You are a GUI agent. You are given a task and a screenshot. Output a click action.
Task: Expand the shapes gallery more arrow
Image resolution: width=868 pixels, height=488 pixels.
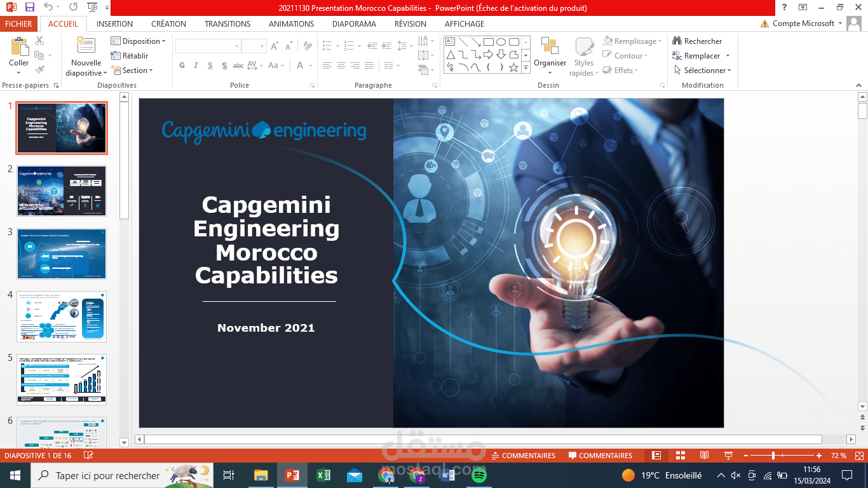(x=526, y=67)
